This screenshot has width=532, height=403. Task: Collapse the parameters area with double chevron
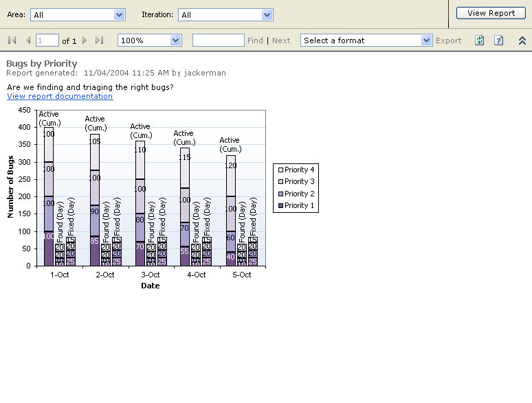(x=522, y=41)
